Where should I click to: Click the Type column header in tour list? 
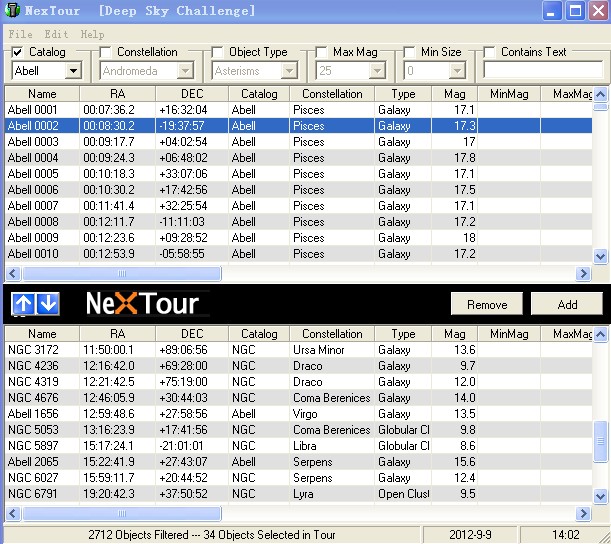click(403, 334)
